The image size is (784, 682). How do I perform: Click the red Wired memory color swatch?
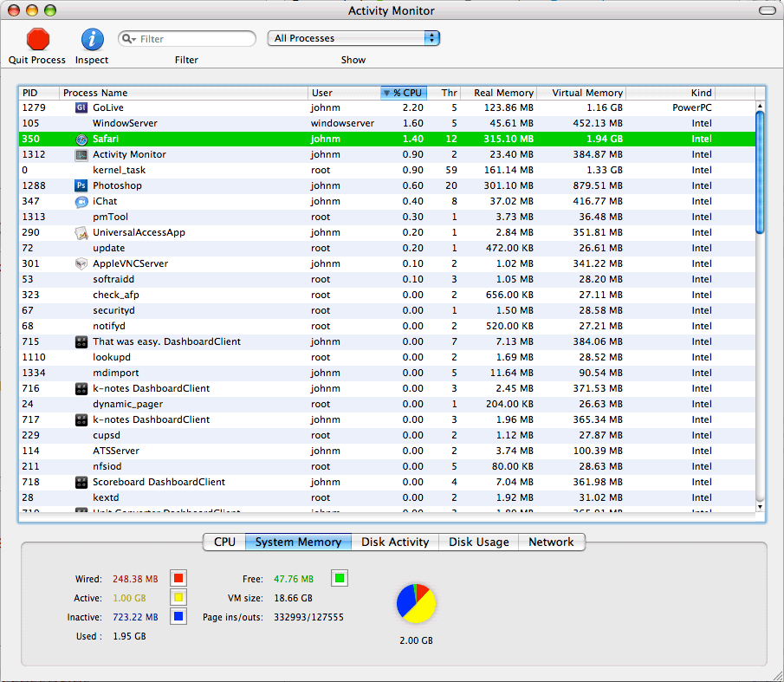point(178,579)
